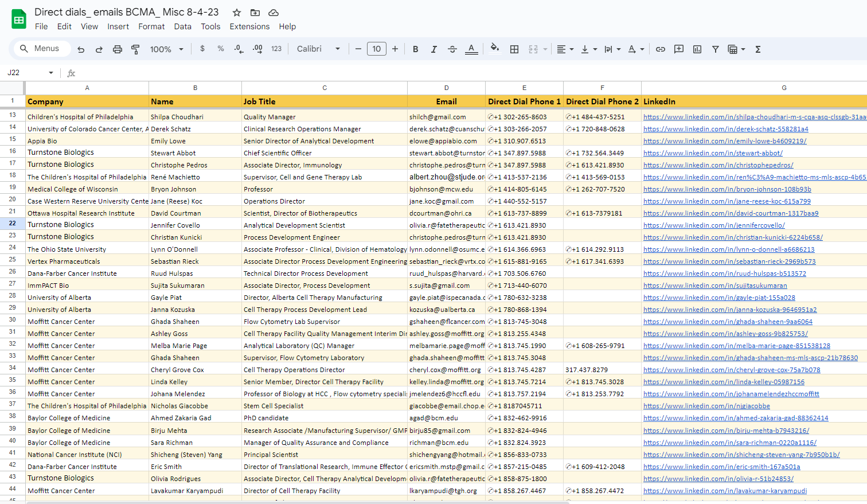Open the Tools menu
The width and height of the screenshot is (867, 504).
210,26
